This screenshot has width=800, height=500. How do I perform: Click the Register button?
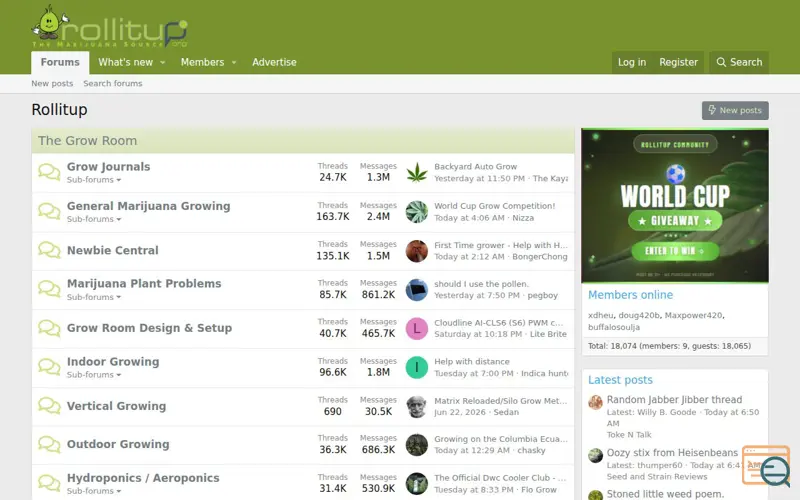tap(678, 62)
